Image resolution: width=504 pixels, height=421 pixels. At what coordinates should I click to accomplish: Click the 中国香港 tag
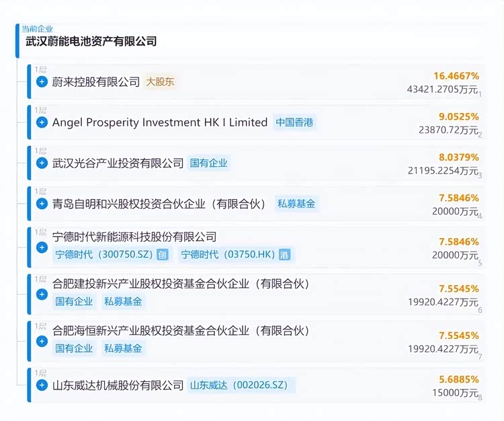[x=294, y=122]
